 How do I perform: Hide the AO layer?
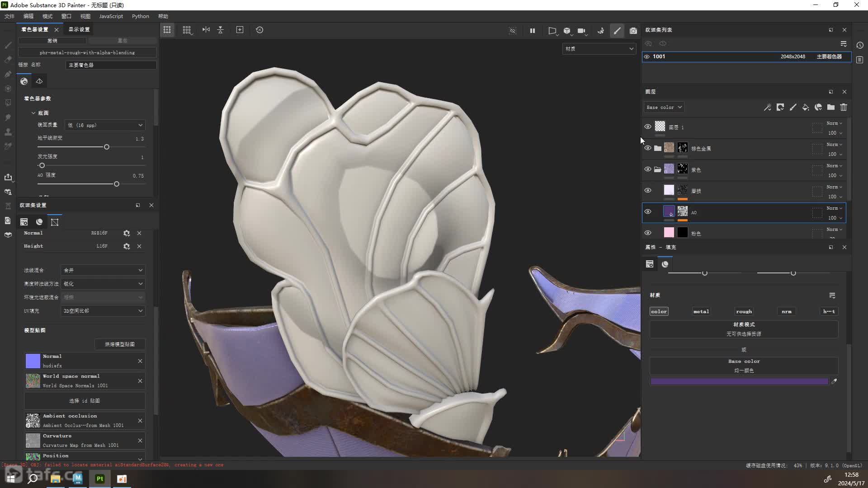648,212
